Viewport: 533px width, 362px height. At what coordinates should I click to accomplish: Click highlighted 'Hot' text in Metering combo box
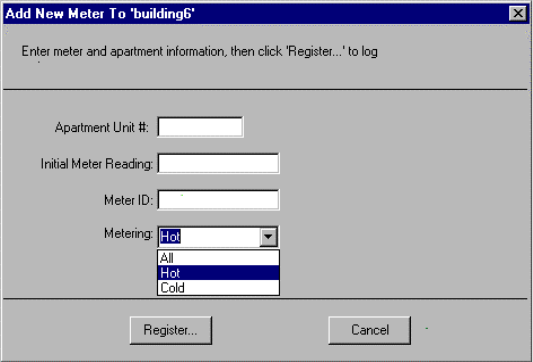point(170,236)
